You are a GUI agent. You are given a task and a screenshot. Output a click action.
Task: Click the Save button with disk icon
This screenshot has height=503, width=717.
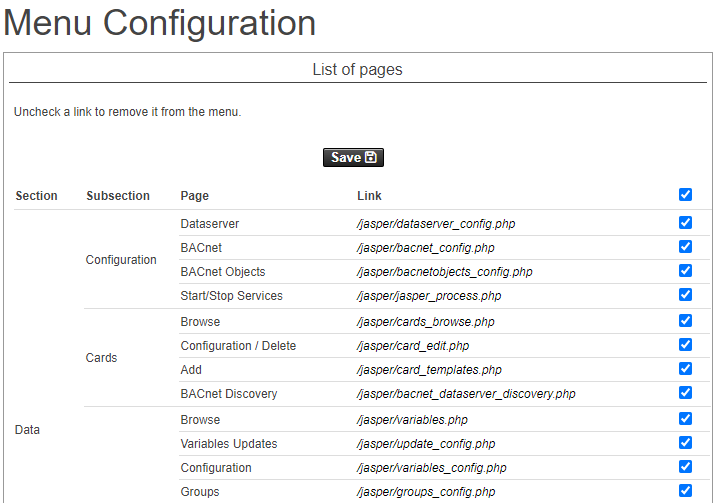(353, 157)
